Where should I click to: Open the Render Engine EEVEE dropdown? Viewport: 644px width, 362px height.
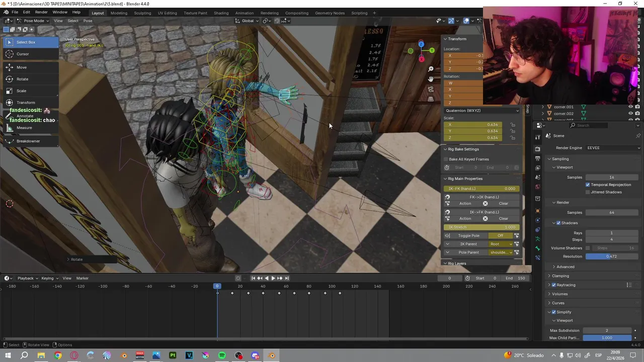click(614, 148)
